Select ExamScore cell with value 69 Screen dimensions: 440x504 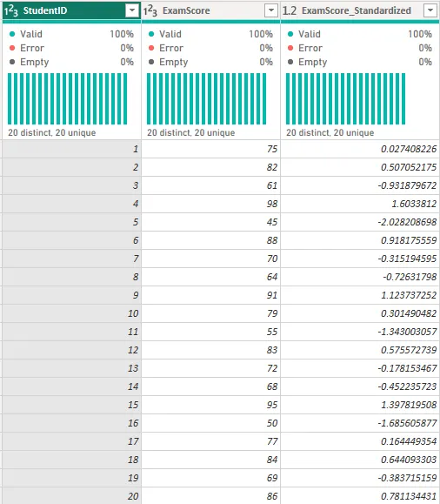click(210, 478)
